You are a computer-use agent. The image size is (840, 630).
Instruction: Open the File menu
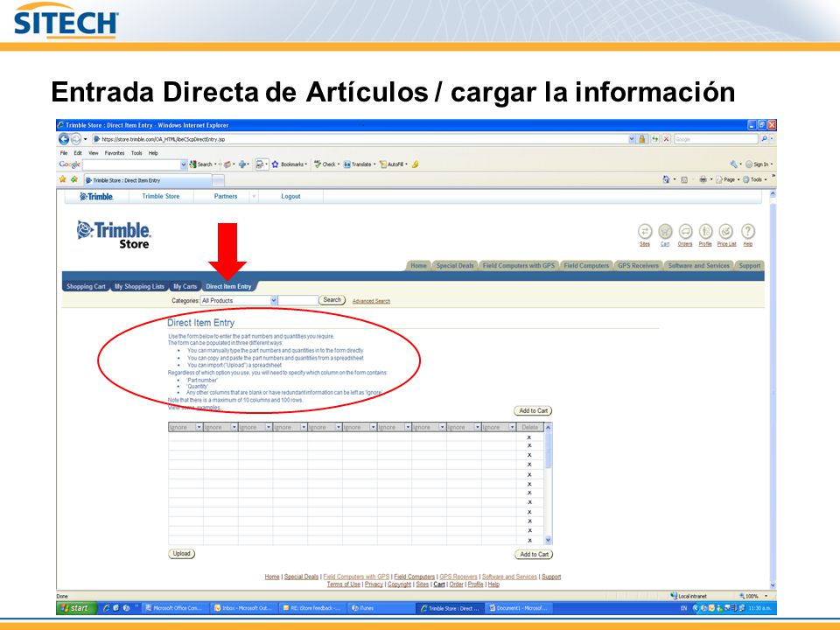64,152
